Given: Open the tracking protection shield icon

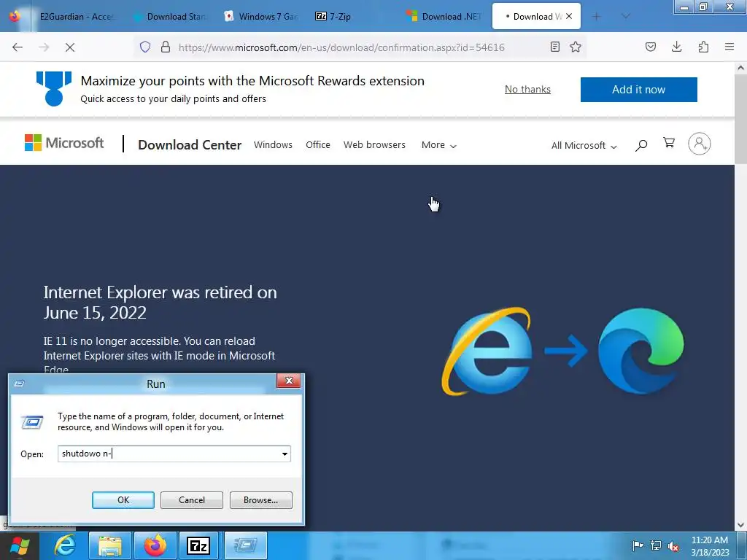Looking at the screenshot, I should 145,47.
